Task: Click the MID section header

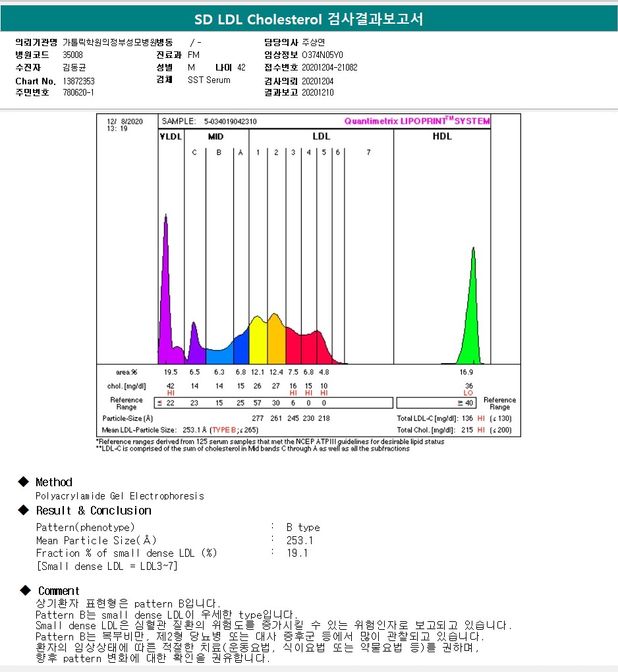Action: coord(215,137)
